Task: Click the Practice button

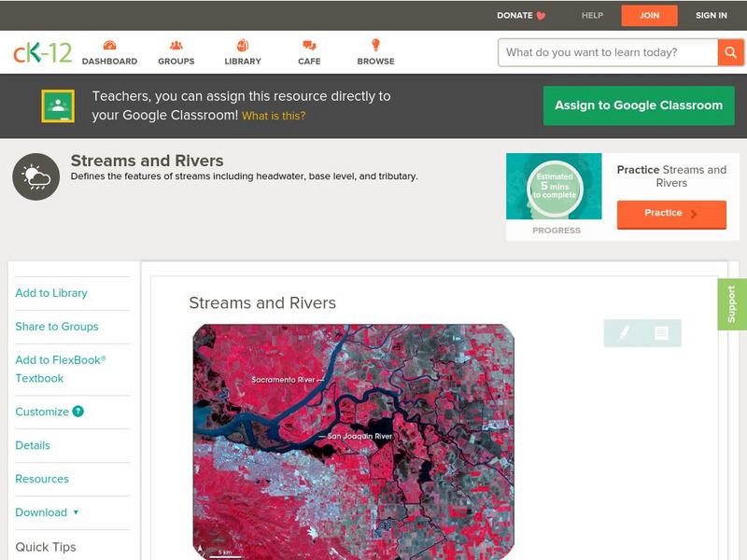Action: 671,214
